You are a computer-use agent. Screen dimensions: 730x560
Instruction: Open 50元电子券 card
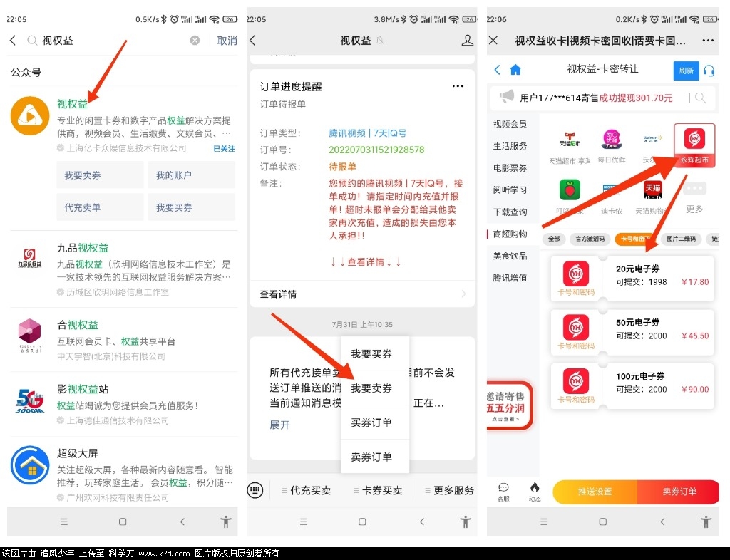[x=632, y=332]
